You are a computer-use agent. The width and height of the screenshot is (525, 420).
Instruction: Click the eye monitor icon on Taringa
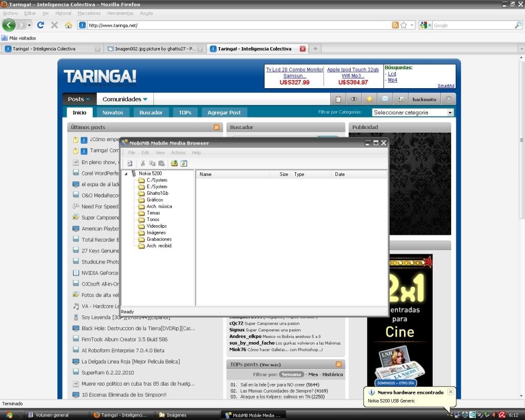(354, 99)
